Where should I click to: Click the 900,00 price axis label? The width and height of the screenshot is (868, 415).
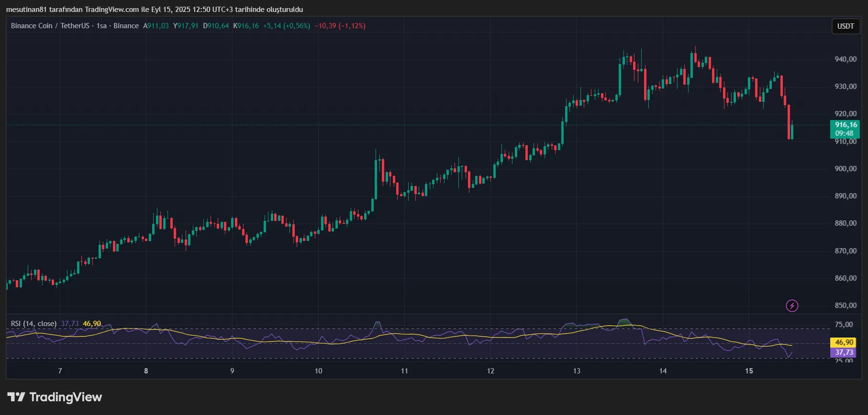click(x=846, y=169)
